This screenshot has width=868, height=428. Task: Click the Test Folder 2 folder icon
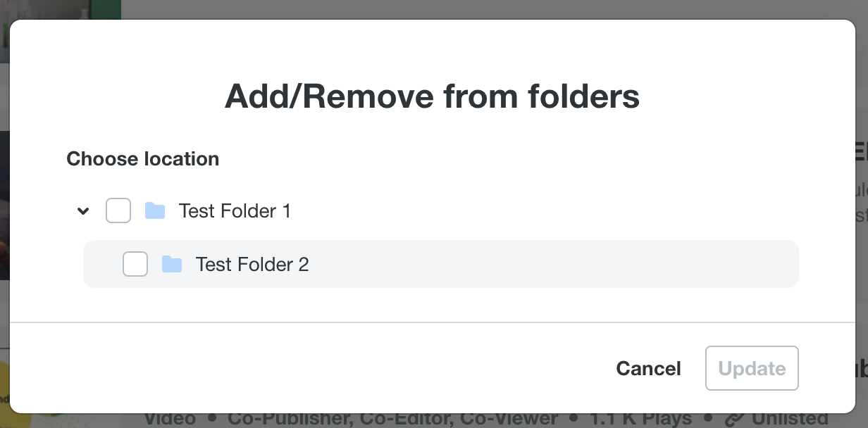pos(172,264)
